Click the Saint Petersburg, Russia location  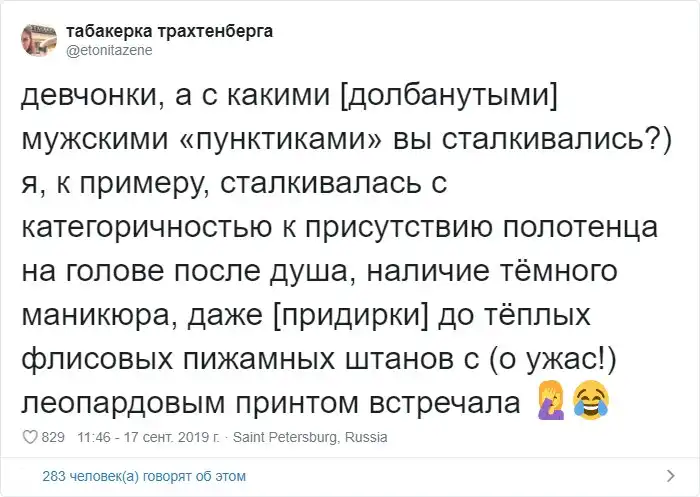click(310, 437)
